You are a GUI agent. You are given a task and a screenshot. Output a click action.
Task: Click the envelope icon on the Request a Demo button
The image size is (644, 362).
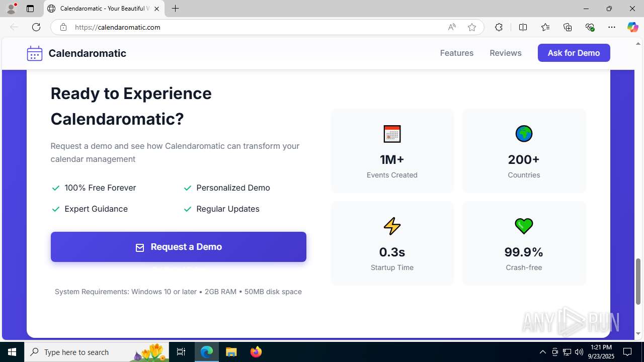pos(140,247)
